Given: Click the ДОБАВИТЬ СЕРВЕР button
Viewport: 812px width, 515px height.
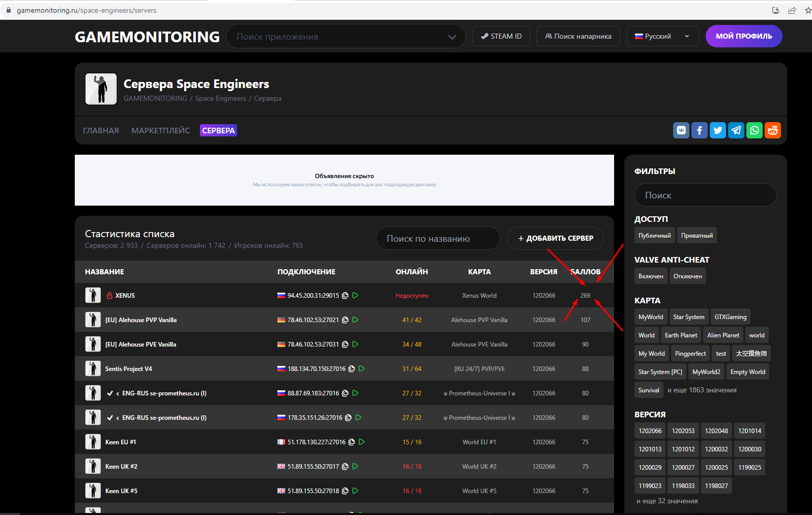Looking at the screenshot, I should (555, 238).
